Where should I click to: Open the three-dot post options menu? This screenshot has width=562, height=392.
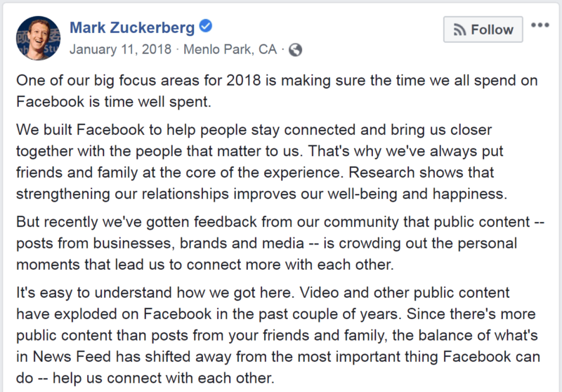point(540,25)
